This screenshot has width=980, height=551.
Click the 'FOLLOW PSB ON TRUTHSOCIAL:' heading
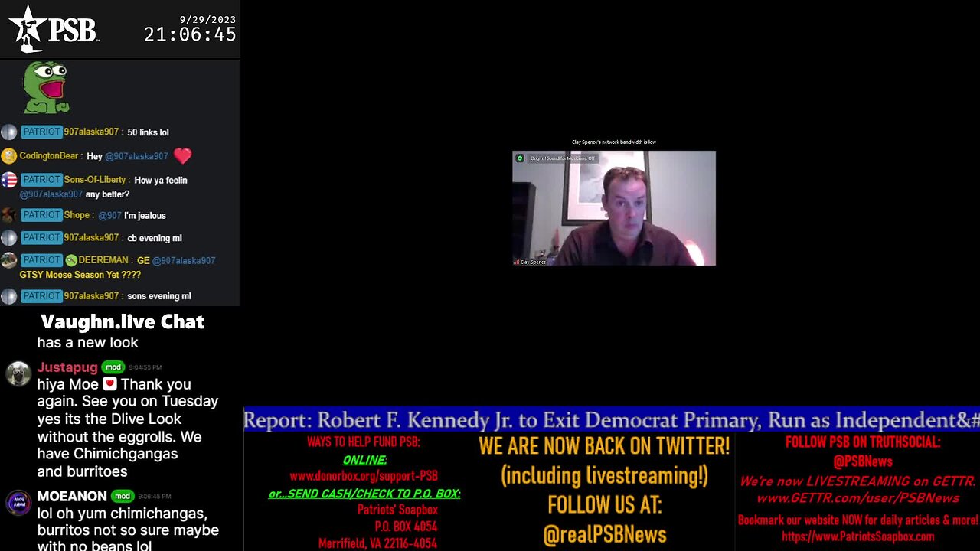(863, 442)
